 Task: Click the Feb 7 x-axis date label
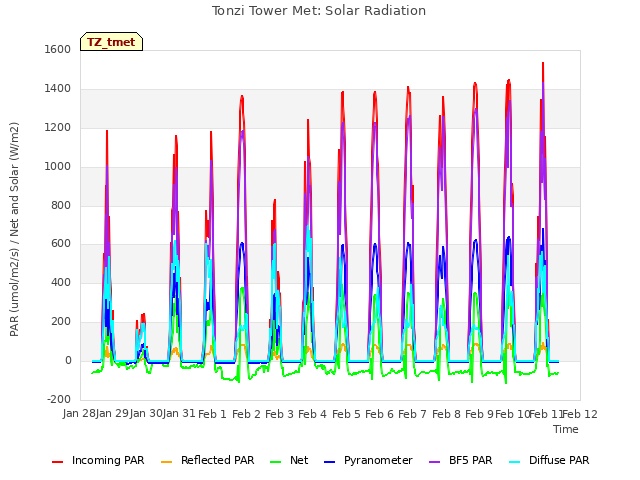tap(412, 414)
